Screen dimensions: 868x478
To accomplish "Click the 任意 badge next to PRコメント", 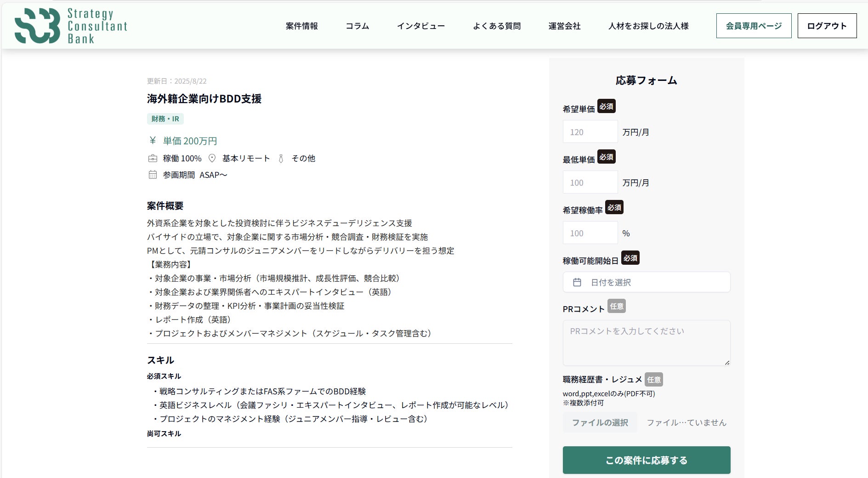I will 617,306.
